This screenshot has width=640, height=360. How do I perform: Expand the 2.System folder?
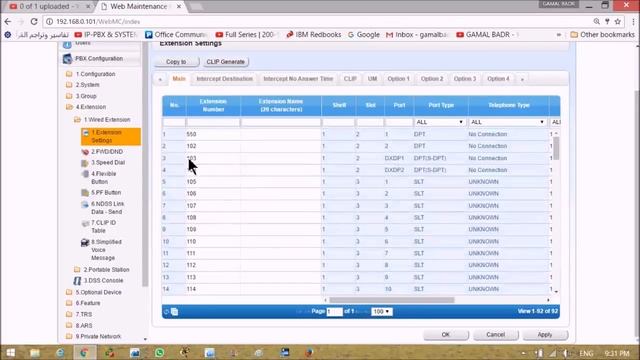69,85
